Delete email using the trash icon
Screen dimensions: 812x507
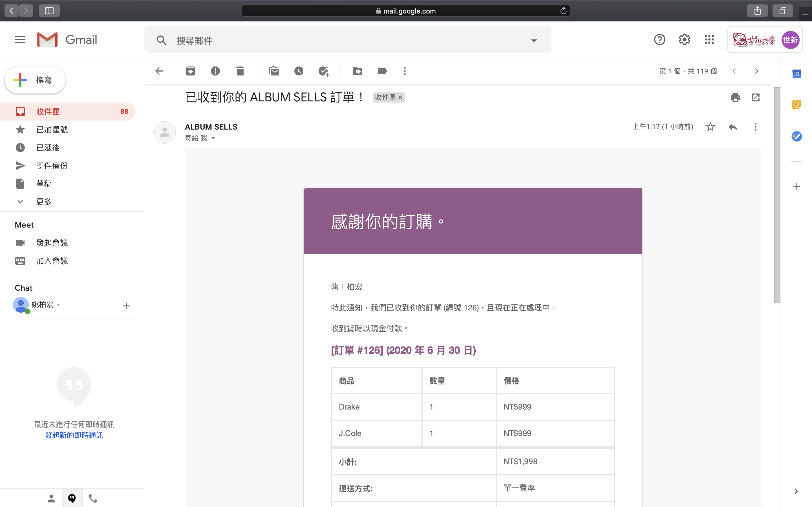(x=240, y=71)
